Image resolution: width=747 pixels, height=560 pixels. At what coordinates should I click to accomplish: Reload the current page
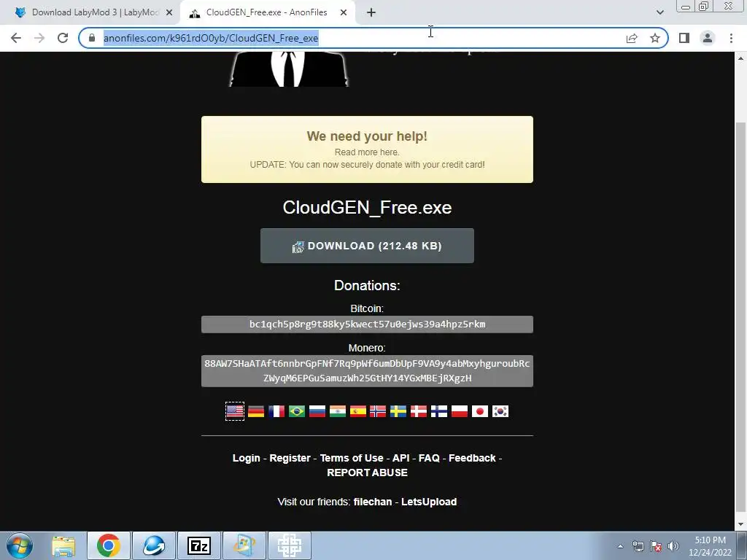point(63,38)
